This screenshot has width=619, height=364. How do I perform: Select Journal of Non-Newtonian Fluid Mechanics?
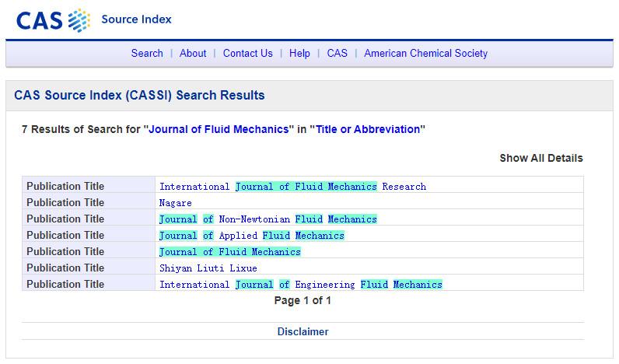point(268,219)
